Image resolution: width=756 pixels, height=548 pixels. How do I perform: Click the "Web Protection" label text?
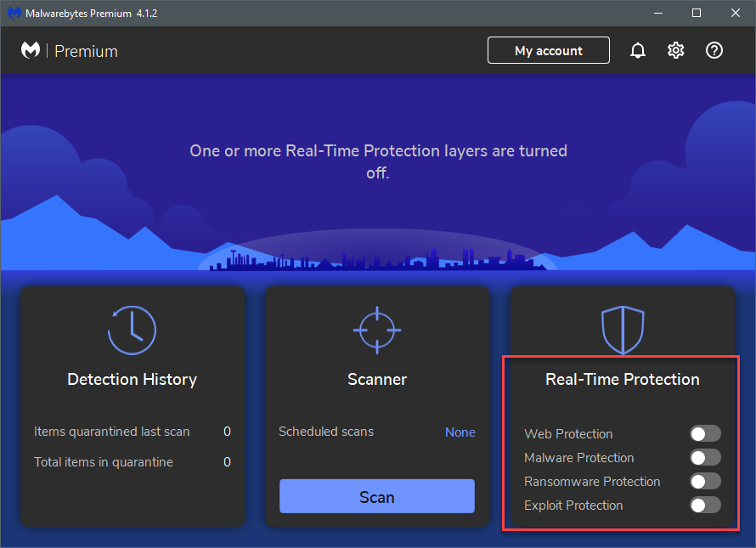[568, 433]
